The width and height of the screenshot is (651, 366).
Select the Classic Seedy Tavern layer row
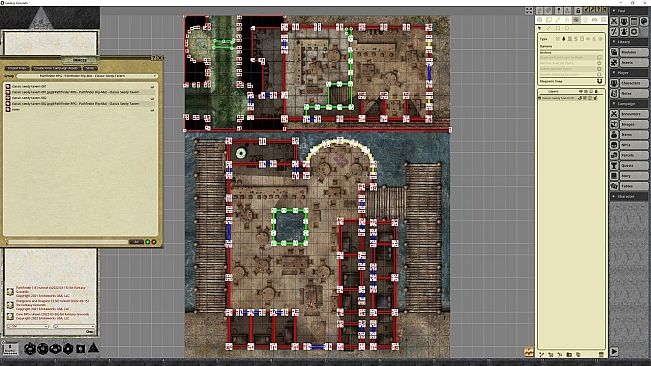pos(570,98)
